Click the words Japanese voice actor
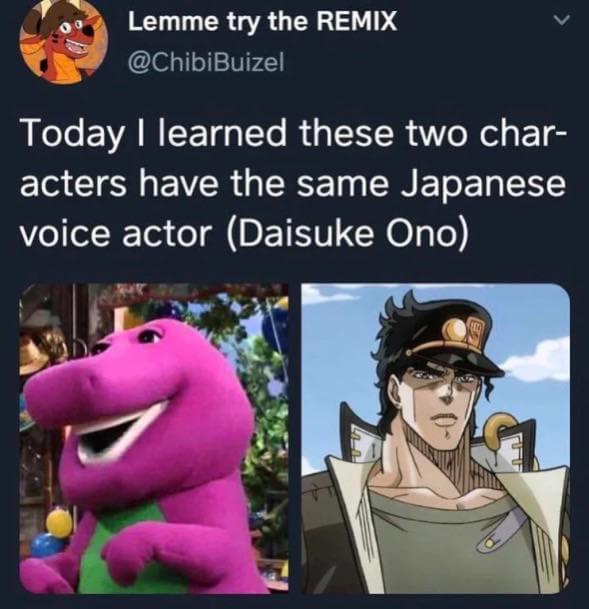This screenshot has height=609, width=589. (x=293, y=208)
